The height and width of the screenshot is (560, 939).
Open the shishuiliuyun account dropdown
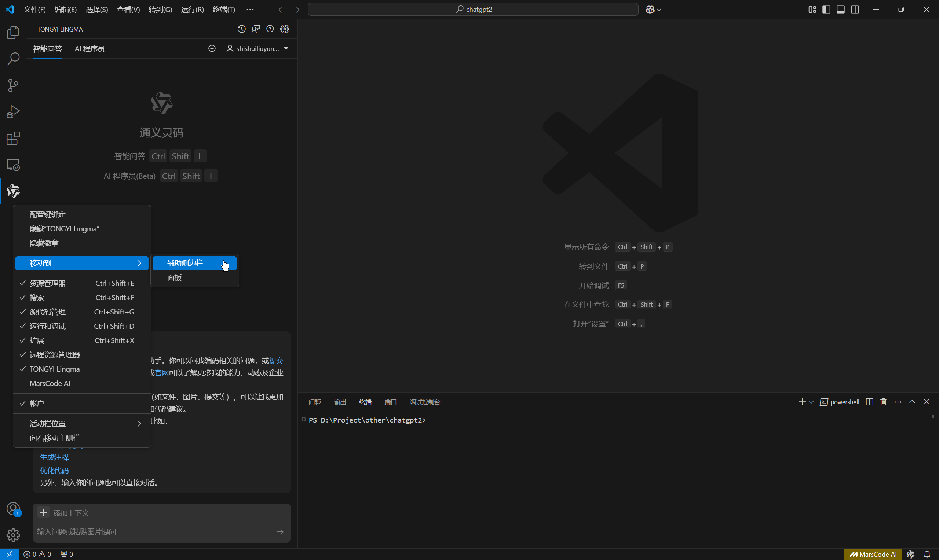(x=258, y=48)
